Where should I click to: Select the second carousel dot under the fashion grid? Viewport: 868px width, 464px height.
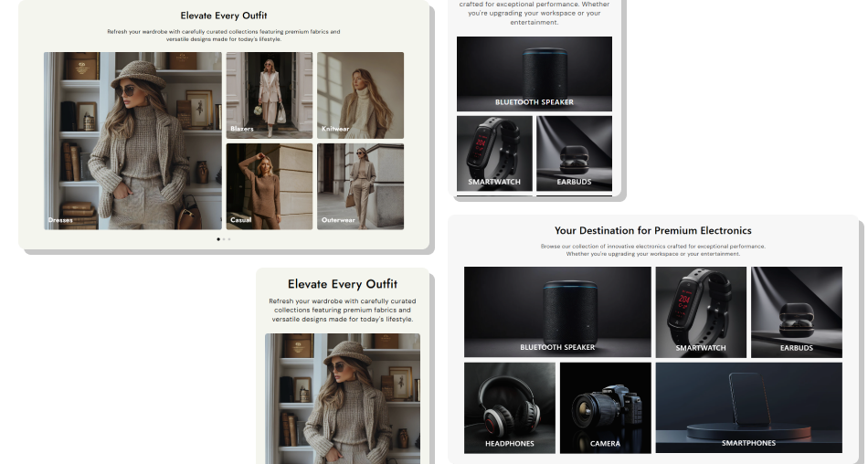click(224, 239)
